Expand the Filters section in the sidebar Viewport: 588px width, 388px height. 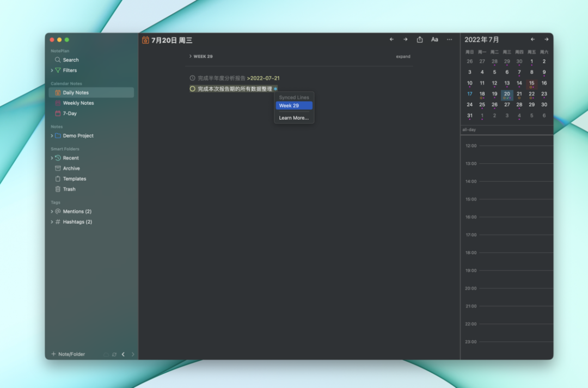point(52,70)
